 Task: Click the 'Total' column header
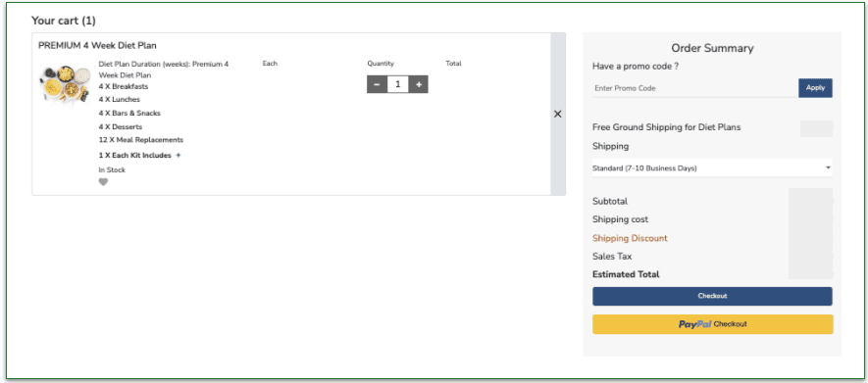point(453,64)
